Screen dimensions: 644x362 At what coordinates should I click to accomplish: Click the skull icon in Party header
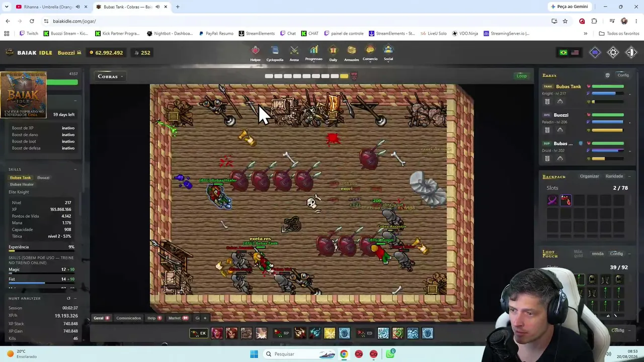coord(607,75)
